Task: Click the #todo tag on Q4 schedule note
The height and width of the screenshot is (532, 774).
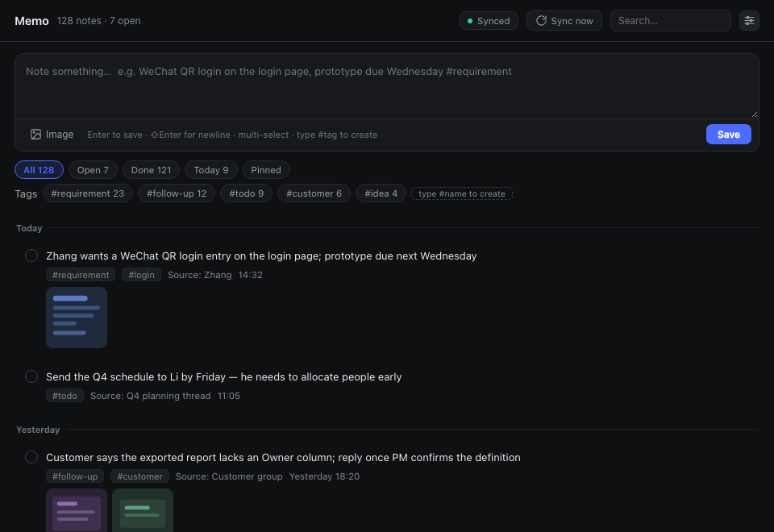Action: click(64, 396)
